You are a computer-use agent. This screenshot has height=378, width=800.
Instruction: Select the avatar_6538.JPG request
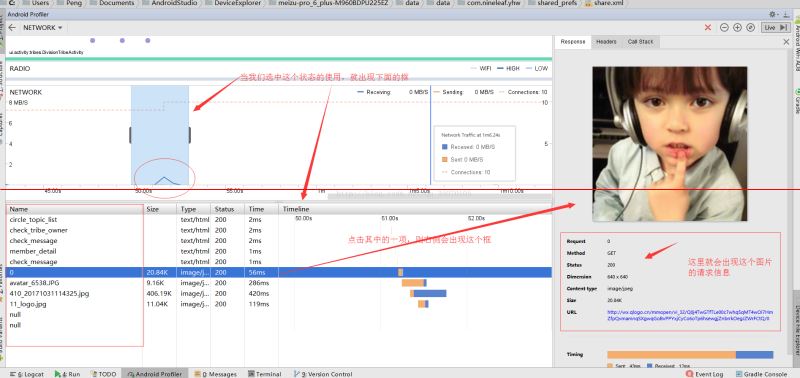(x=279, y=283)
